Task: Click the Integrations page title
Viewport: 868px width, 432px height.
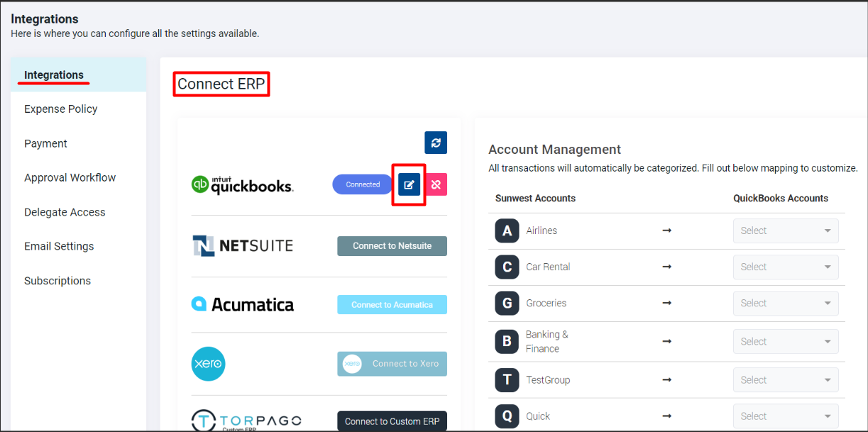Action: tap(45, 19)
